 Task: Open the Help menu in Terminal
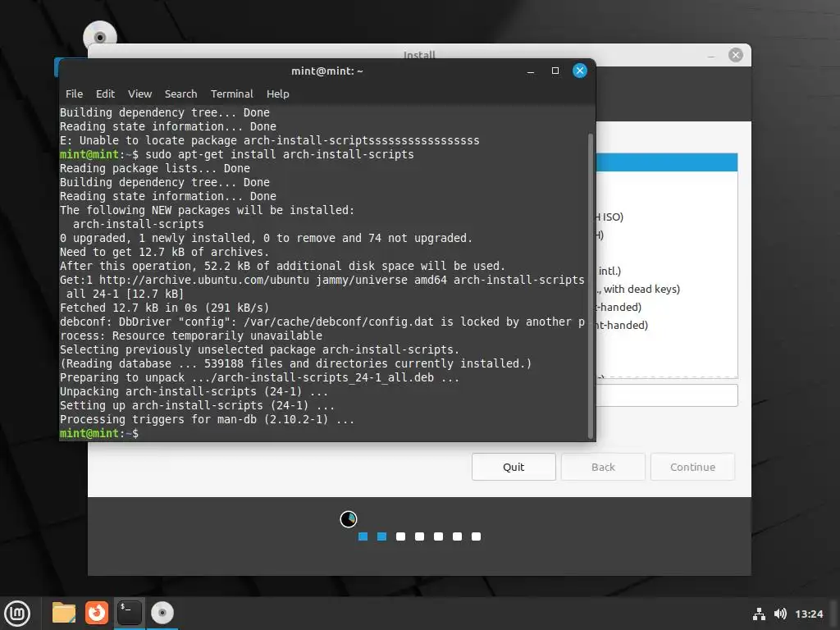pos(277,94)
